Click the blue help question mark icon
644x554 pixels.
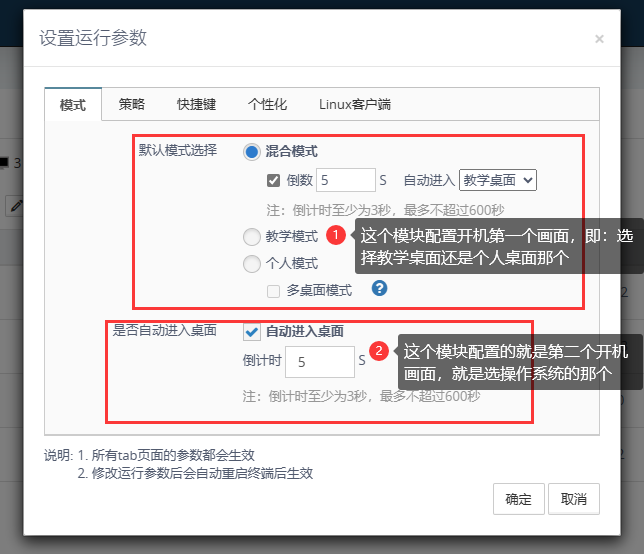379,289
